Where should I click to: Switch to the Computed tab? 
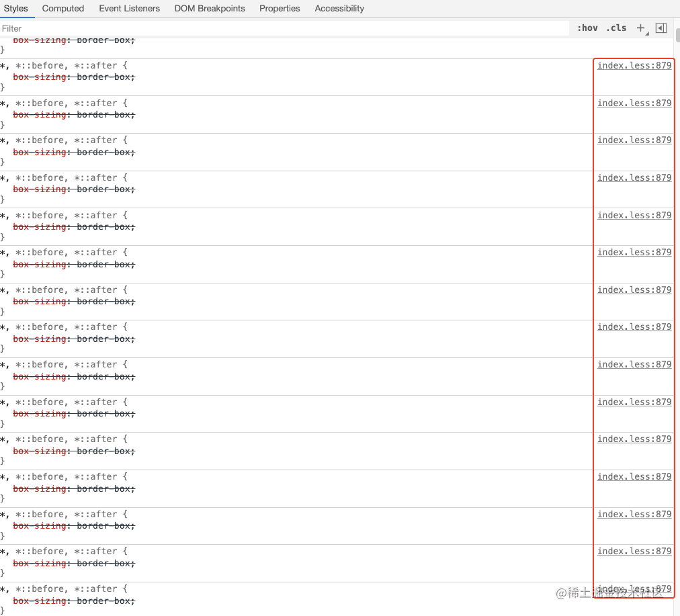click(x=63, y=9)
